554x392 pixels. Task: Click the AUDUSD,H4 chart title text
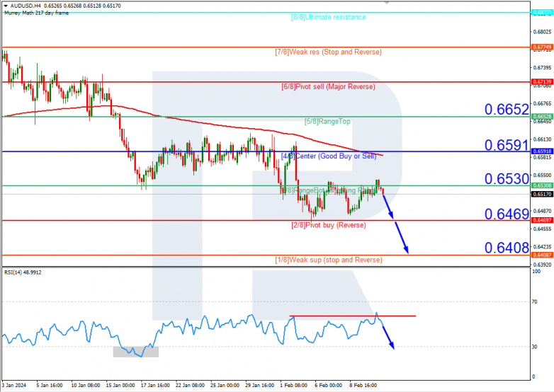tap(26, 6)
